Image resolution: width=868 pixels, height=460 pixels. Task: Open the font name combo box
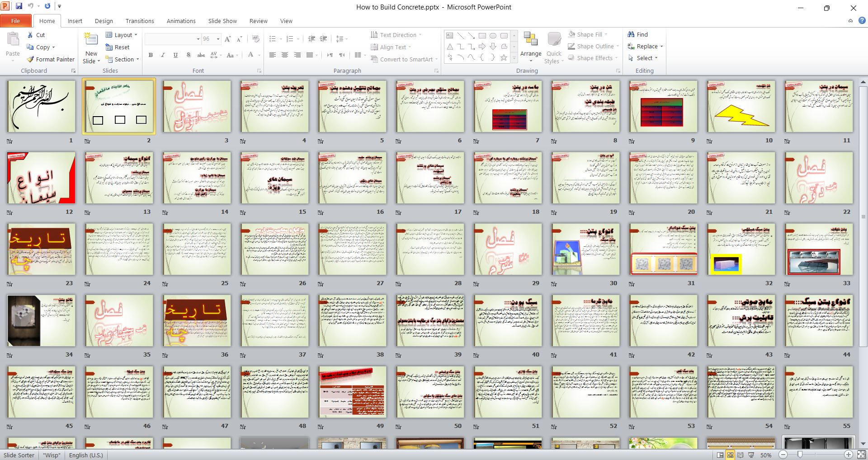173,39
